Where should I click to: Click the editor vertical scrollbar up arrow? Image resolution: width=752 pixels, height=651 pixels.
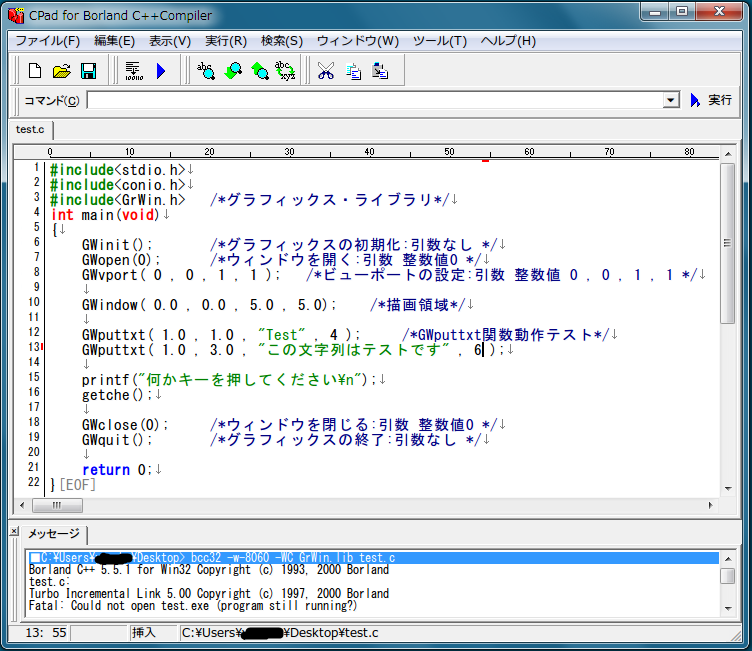(728, 154)
